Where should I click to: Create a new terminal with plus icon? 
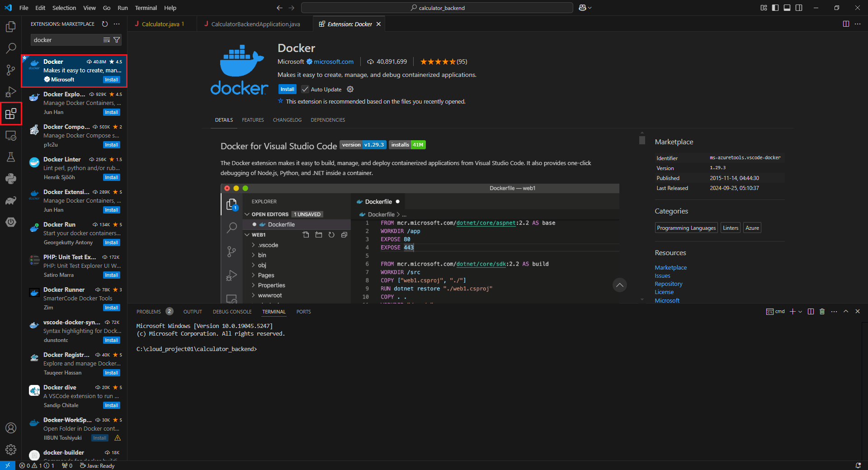tap(793, 312)
